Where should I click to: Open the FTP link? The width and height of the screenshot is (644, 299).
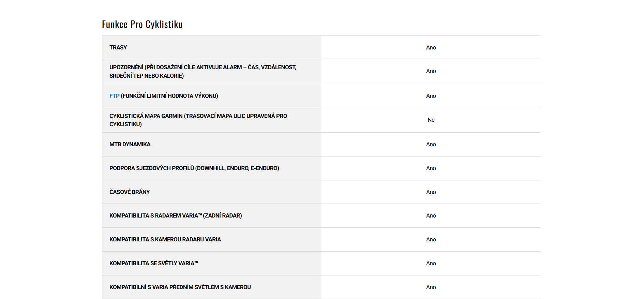114,96
